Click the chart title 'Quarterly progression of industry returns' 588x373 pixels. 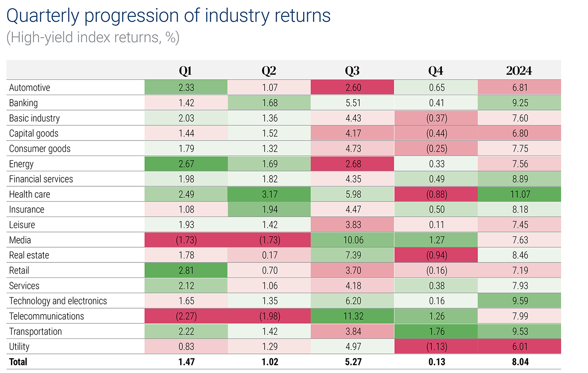(x=168, y=16)
